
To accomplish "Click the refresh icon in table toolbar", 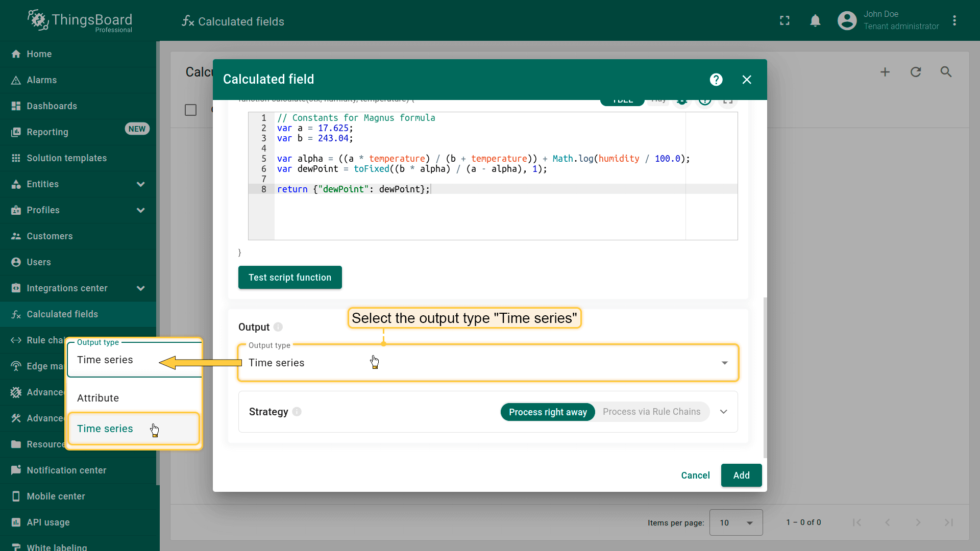I will (916, 72).
